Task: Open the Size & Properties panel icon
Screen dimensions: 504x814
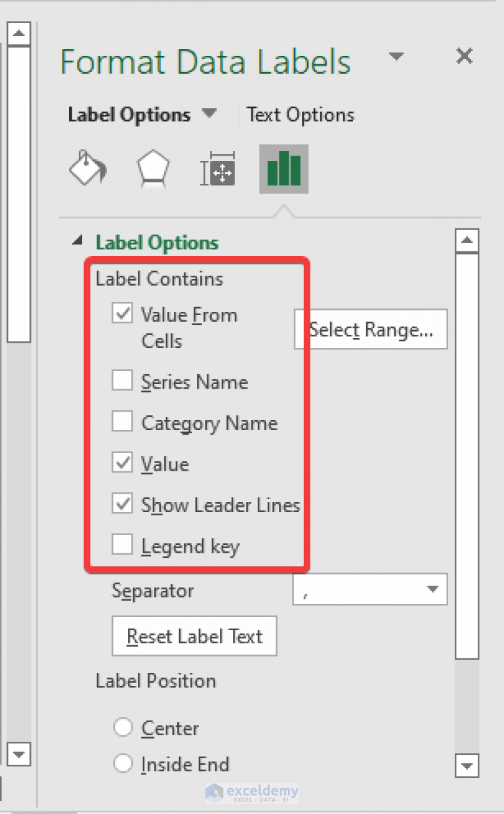Action: coord(218,169)
